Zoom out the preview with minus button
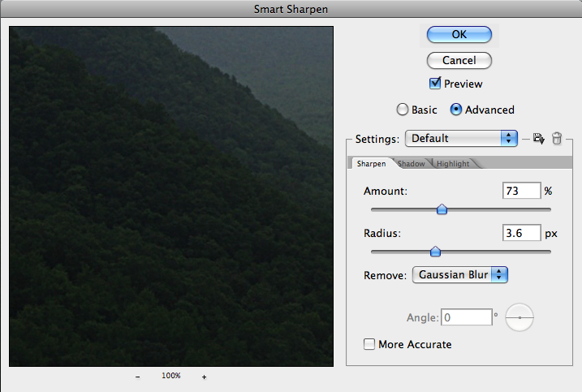The height and width of the screenshot is (392, 582). coord(137,377)
